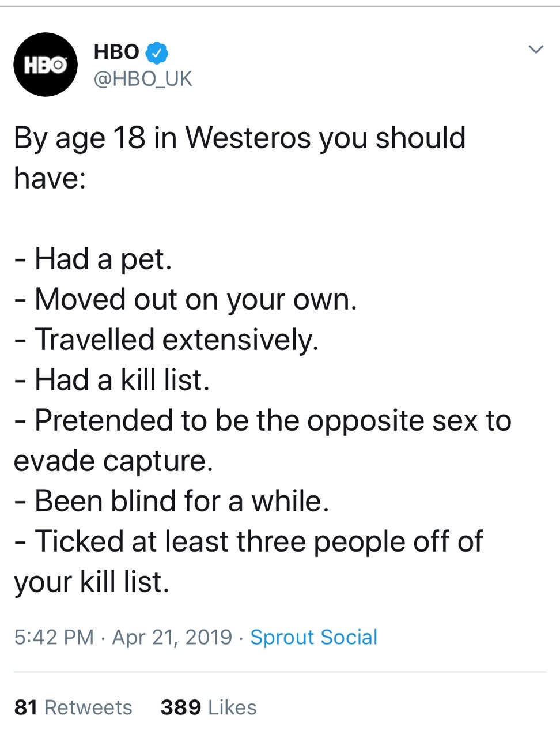The width and height of the screenshot is (560, 738).
Task: Click the 5:42 PM timestamp
Action: click(54, 637)
